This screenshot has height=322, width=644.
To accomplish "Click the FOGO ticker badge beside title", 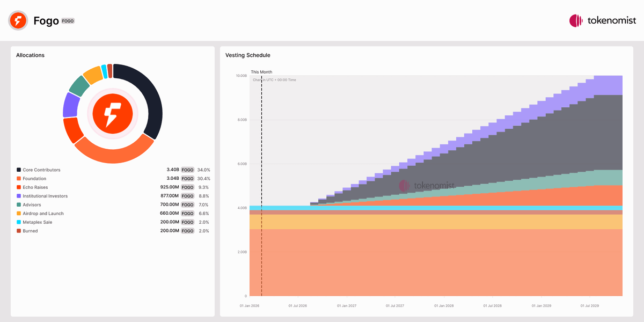I will click(x=68, y=21).
